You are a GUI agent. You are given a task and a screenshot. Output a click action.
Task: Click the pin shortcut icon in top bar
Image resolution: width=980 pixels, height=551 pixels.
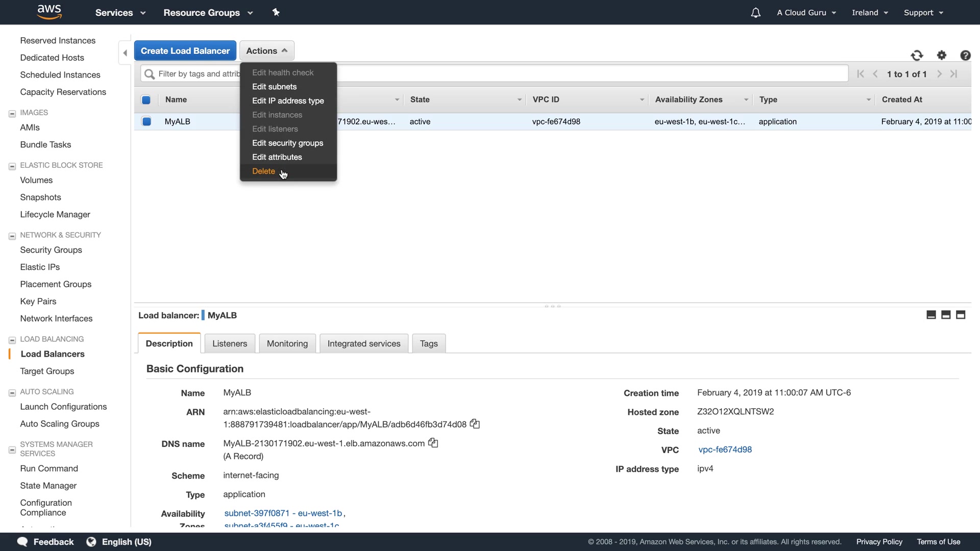pos(276,12)
